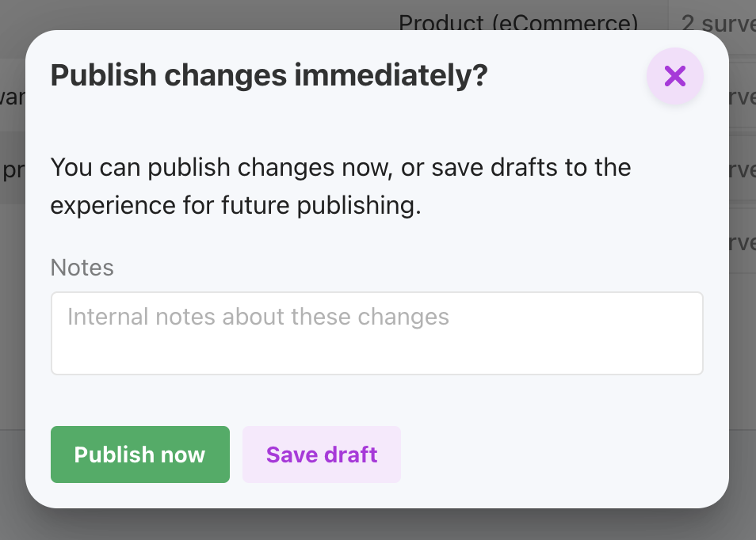Click the green Publish now button

click(139, 454)
